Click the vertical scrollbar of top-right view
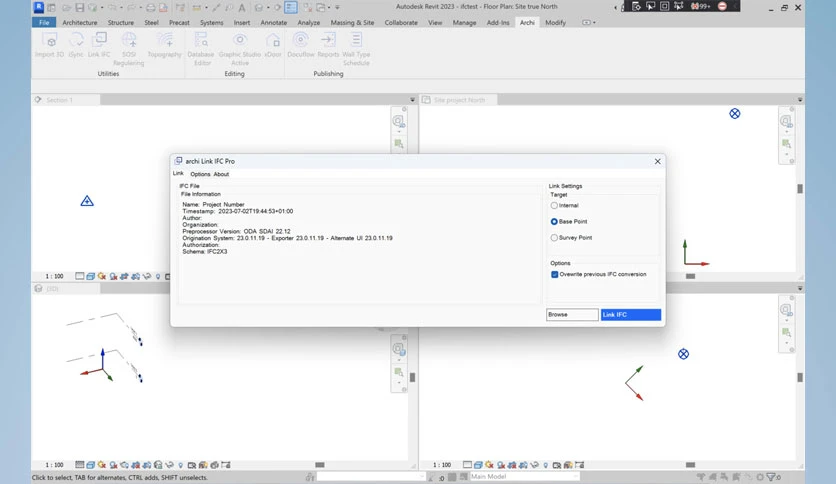The image size is (836, 484). click(800, 189)
